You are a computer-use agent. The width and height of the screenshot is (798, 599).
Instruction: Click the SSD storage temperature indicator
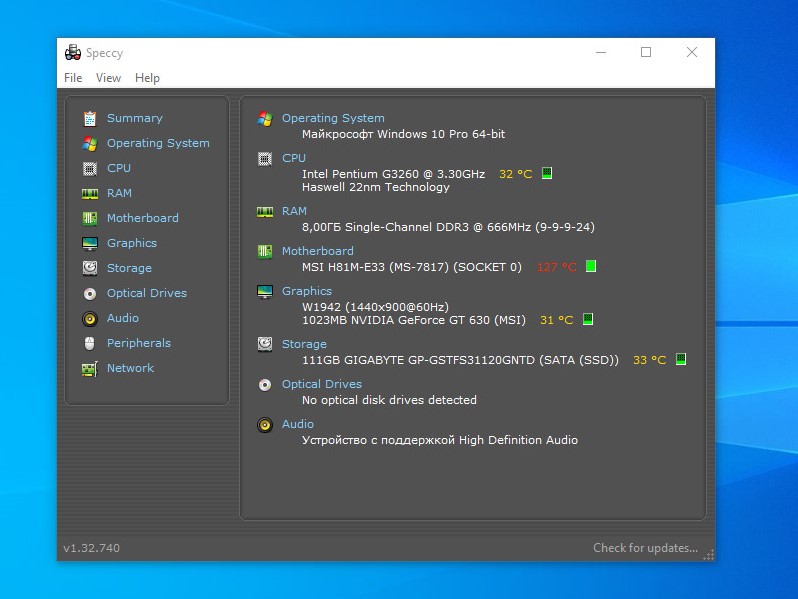pos(681,359)
